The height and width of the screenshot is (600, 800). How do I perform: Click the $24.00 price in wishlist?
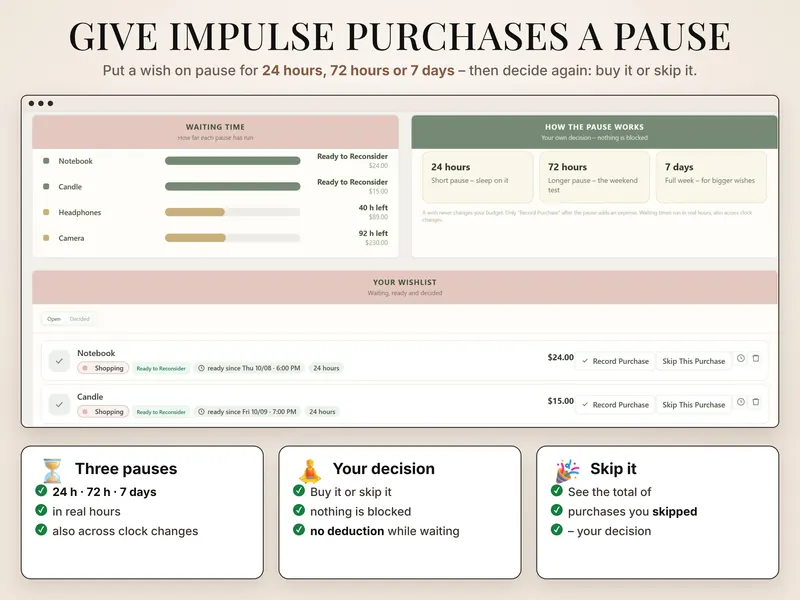pyautogui.click(x=560, y=357)
